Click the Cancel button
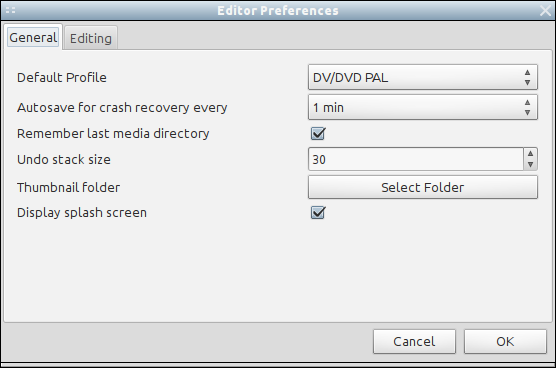This screenshot has width=556, height=368. [x=414, y=341]
